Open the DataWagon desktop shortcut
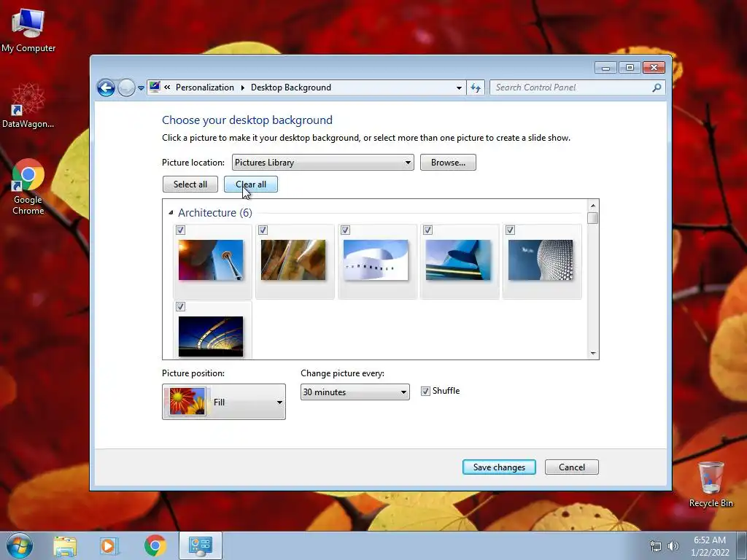 click(x=28, y=105)
